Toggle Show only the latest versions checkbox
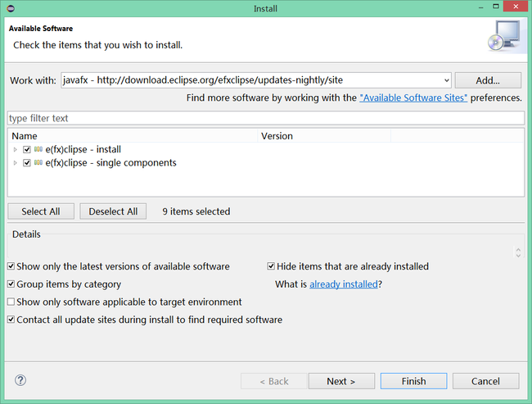Viewport: 532px width, 404px height. (11, 266)
